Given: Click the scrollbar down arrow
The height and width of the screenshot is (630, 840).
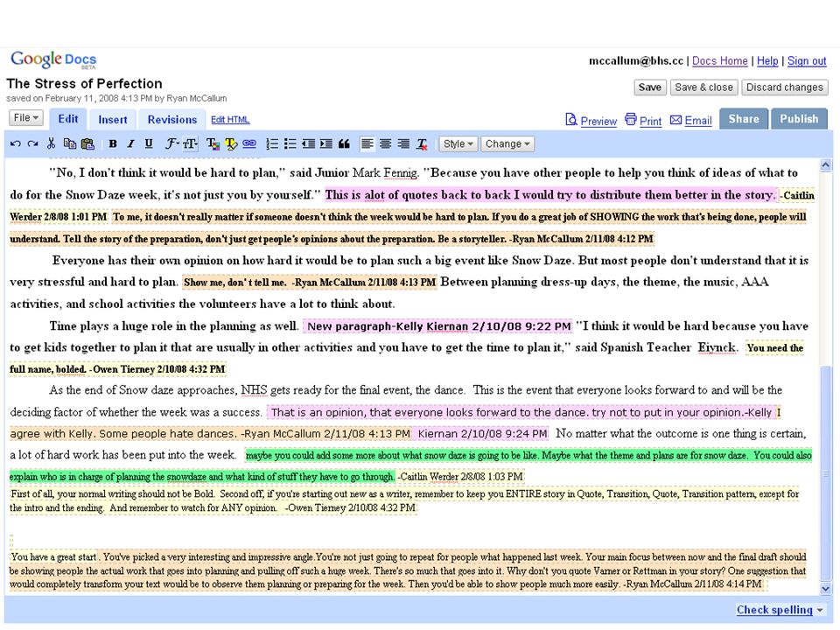Looking at the screenshot, I should click(x=825, y=588).
